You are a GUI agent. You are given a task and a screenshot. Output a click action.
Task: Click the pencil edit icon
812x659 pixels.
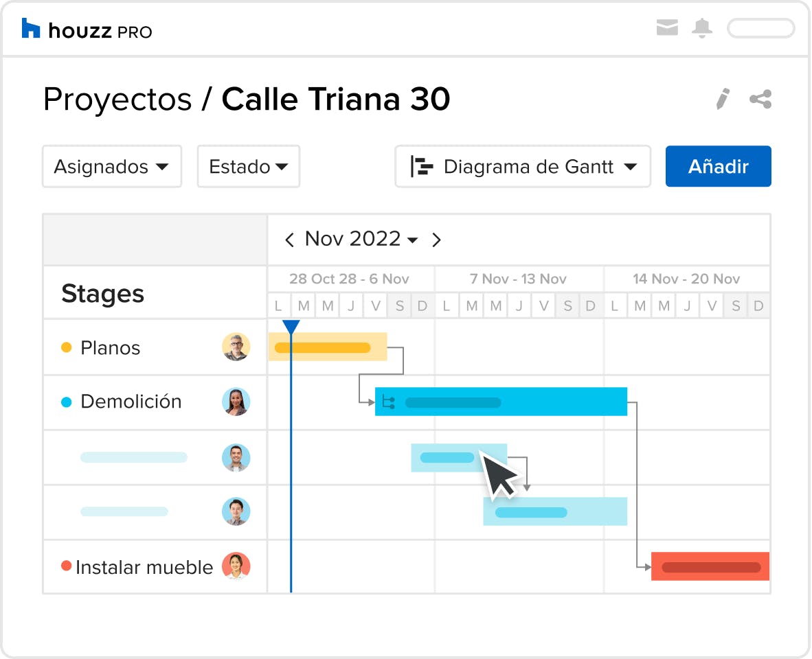(x=722, y=99)
